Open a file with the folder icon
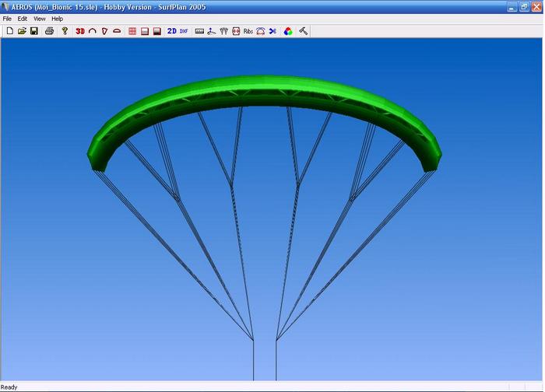This screenshot has width=545, height=392. click(22, 31)
